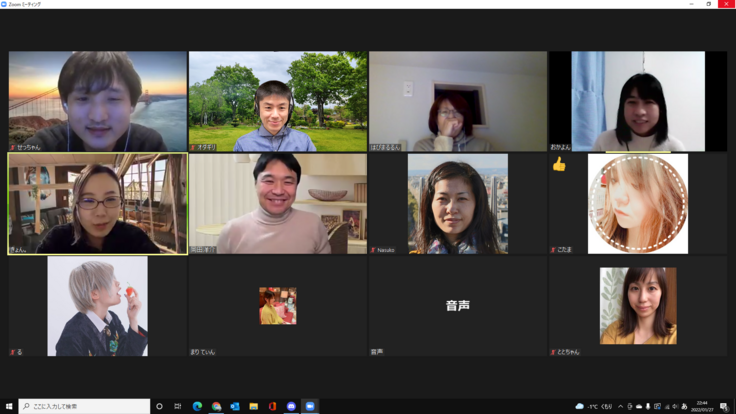Screen dimensions: 736x414
Task: Select the Naoko participant tile
Action: point(457,203)
